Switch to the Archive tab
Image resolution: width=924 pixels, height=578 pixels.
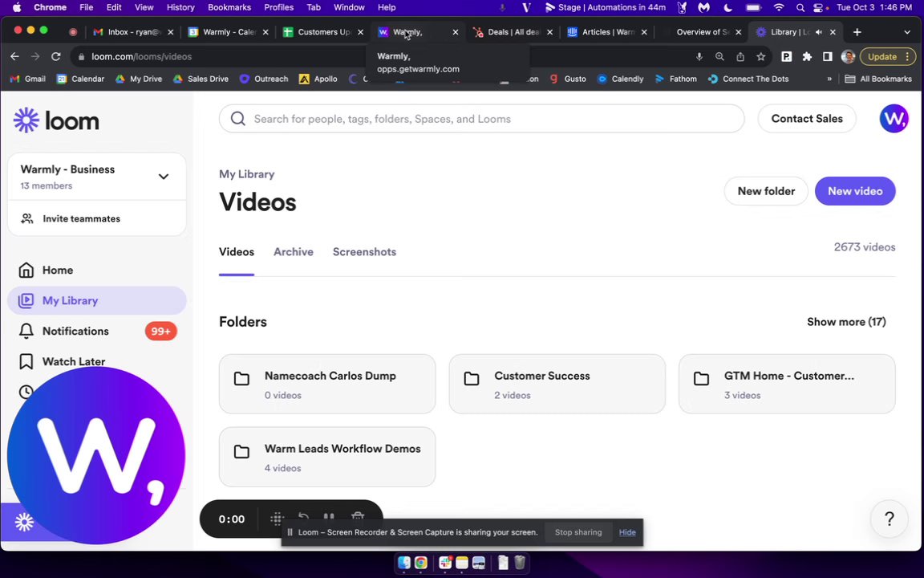[294, 252]
